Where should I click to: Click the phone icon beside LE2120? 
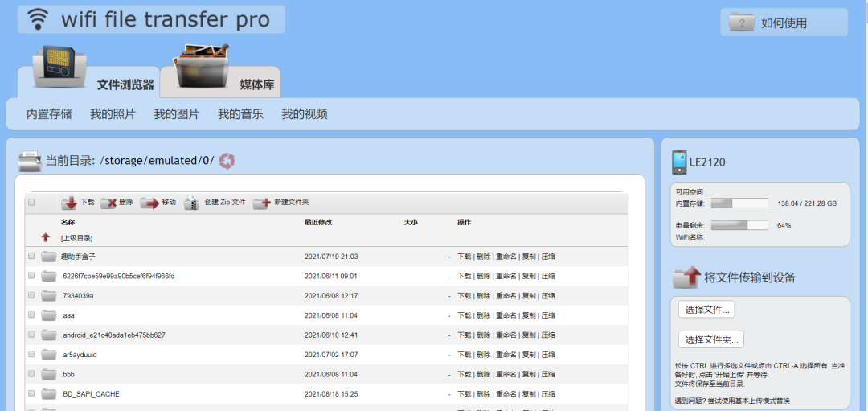678,162
